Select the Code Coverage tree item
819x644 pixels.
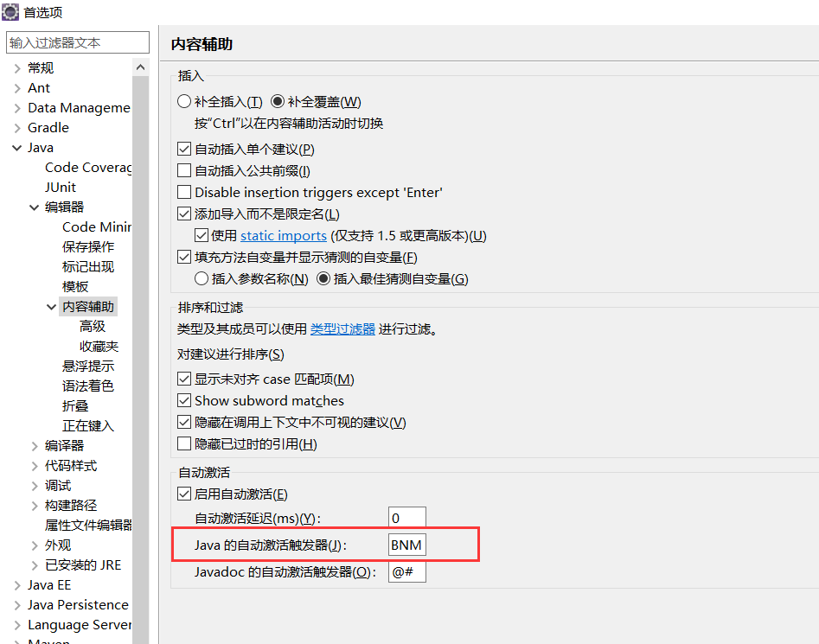[87, 168]
